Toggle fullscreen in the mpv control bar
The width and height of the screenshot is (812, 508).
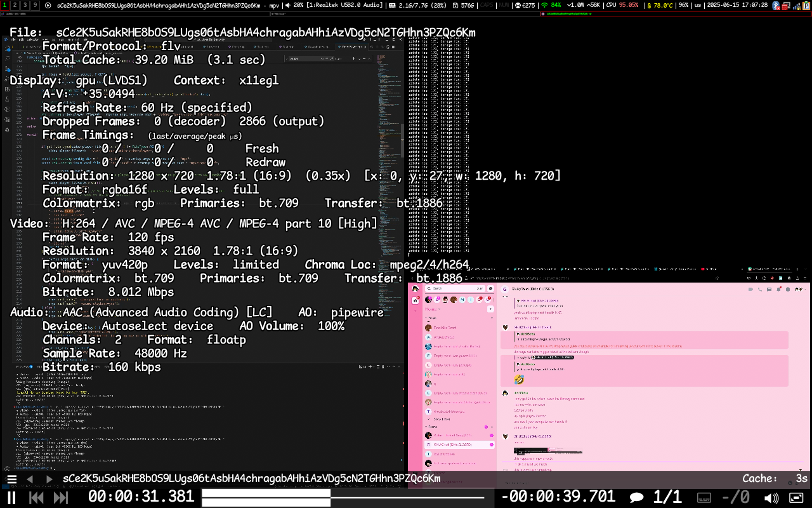pos(796,497)
